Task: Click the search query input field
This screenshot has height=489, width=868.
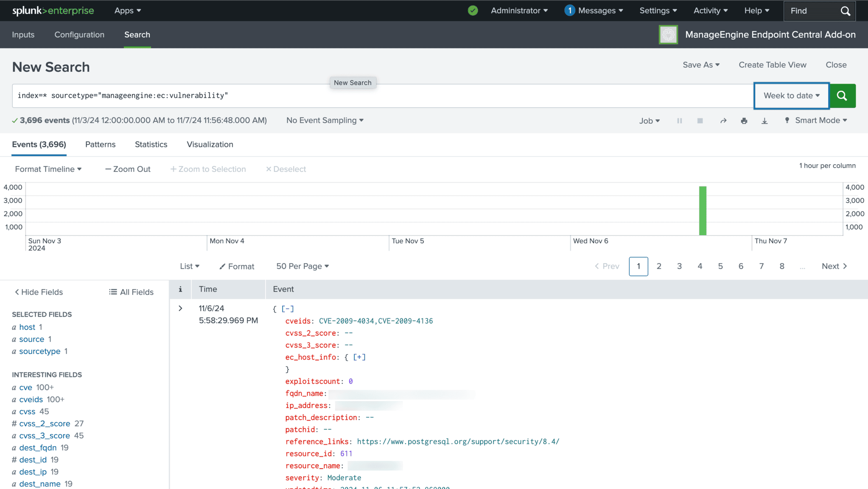Action: pos(382,96)
